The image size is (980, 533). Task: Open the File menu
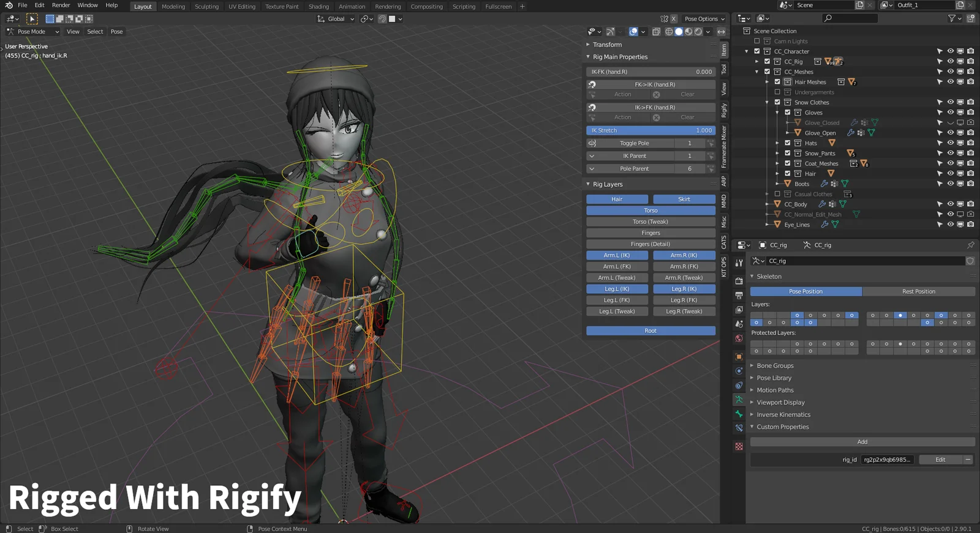(x=23, y=6)
